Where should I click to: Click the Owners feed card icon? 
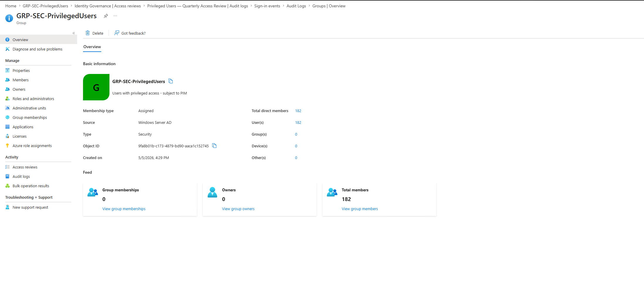click(212, 192)
